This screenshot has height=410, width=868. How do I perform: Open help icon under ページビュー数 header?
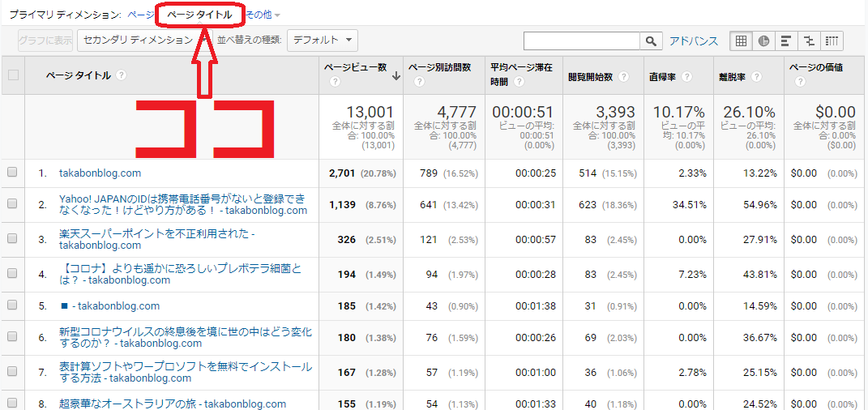[x=335, y=82]
